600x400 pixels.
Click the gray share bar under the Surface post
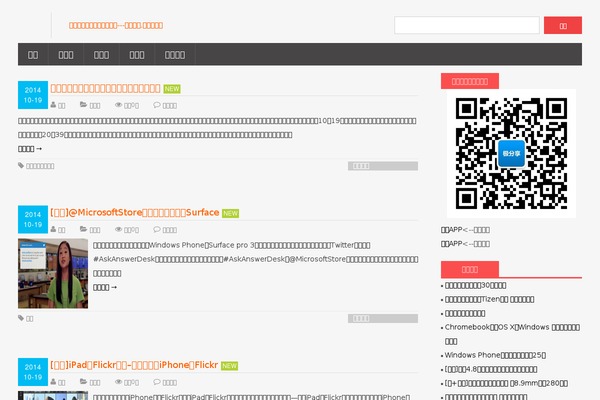(x=383, y=318)
